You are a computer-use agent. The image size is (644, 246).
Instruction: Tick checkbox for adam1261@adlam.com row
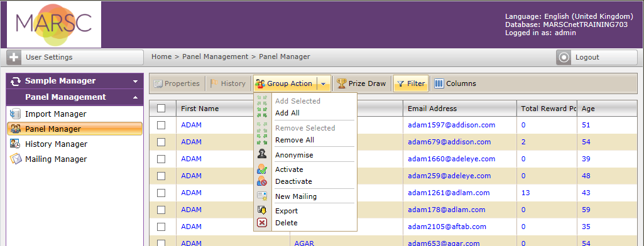[161, 193]
